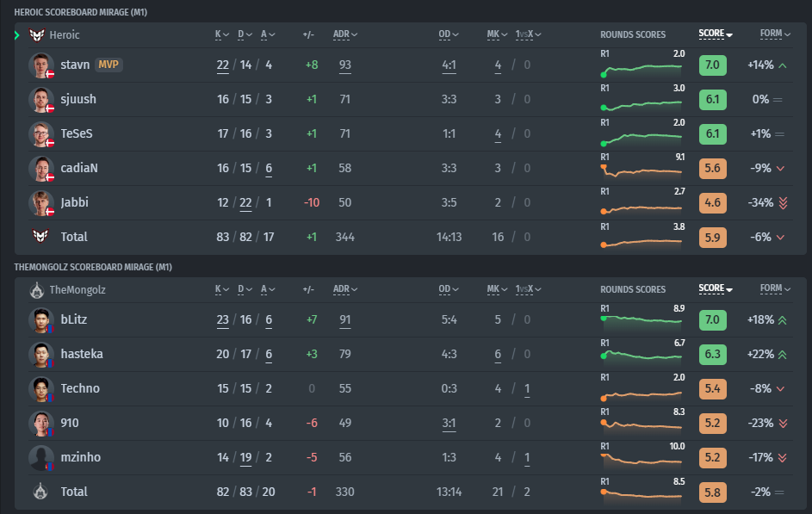
Task: Click cadiaN's form down-arrow icon
Action: click(x=780, y=168)
